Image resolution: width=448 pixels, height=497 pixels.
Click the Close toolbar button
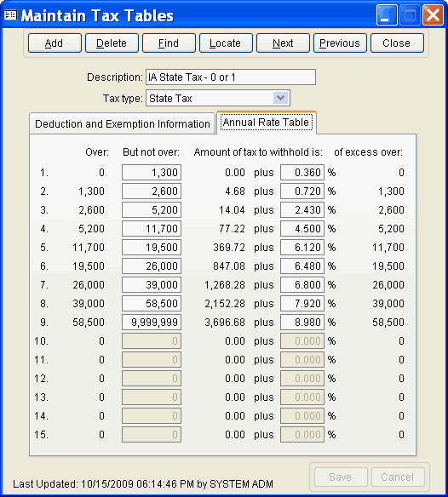point(397,43)
